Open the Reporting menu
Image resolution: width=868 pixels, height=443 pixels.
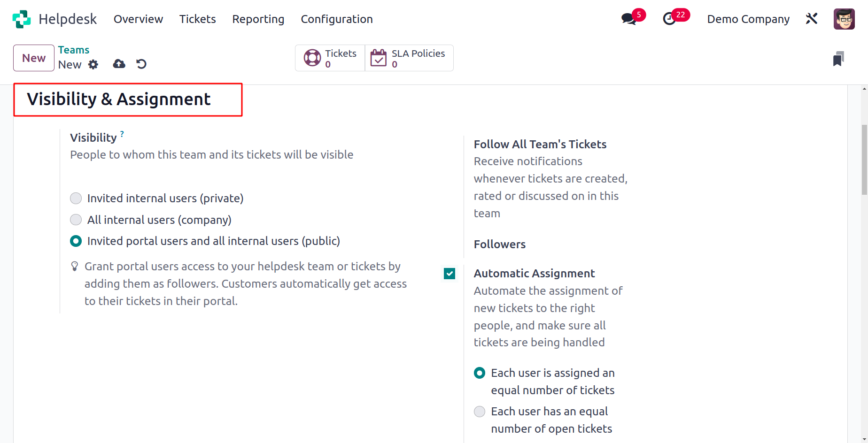(258, 19)
